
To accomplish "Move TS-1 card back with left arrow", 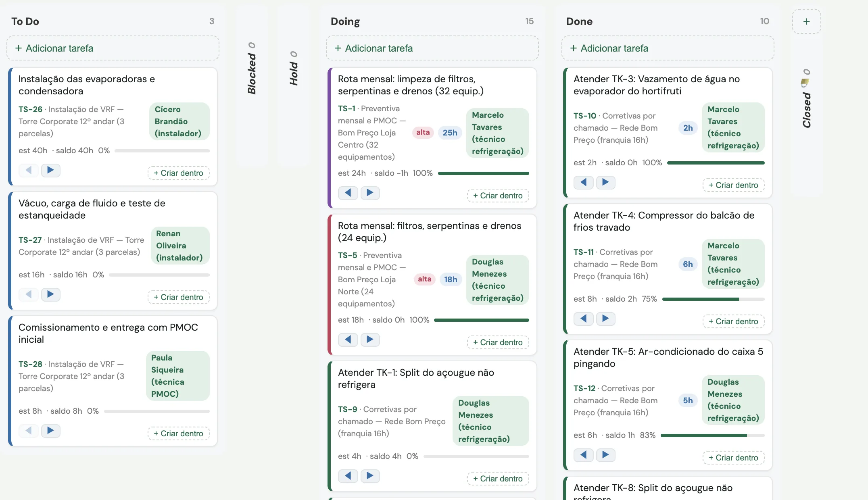I will click(348, 193).
